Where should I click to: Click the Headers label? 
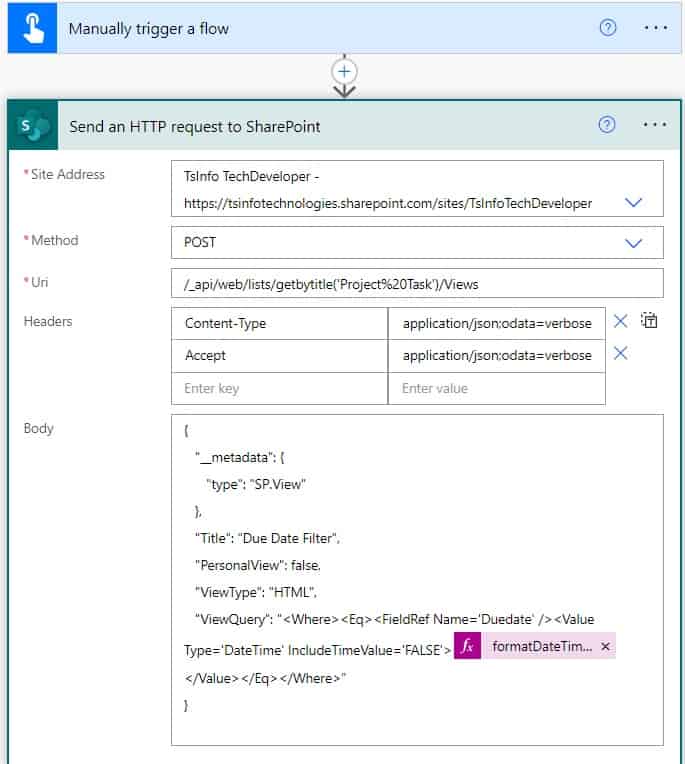48,322
